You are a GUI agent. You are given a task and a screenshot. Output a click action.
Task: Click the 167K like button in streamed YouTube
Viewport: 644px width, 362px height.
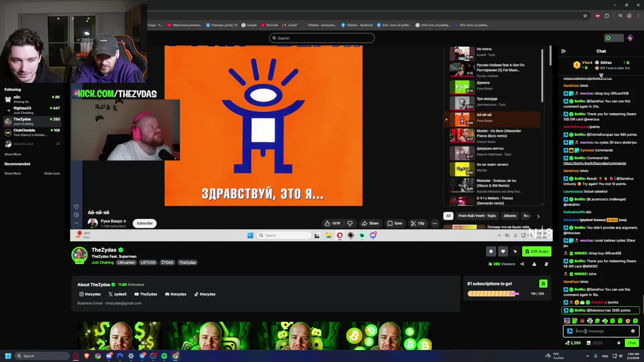(x=333, y=223)
